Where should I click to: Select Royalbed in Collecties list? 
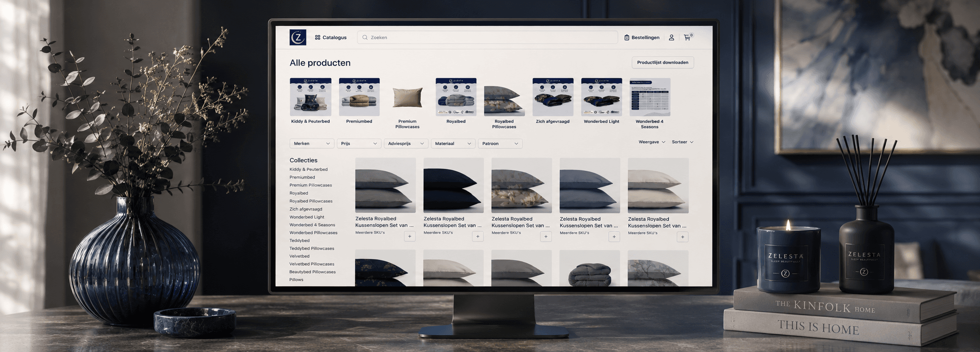[x=299, y=193]
